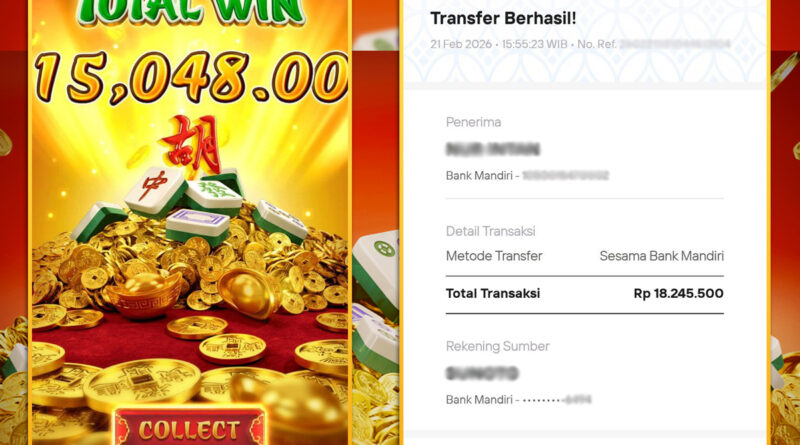Click the TOTAL WIN green heading

click(190, 12)
